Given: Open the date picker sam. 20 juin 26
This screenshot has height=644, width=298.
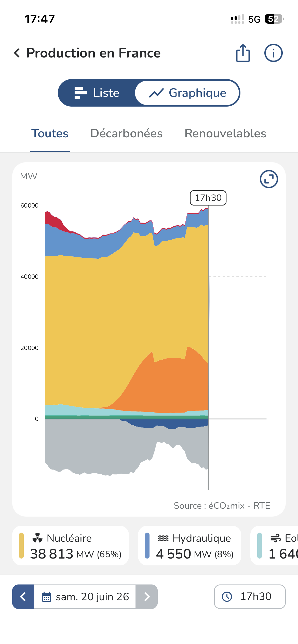Looking at the screenshot, I should click(85, 597).
